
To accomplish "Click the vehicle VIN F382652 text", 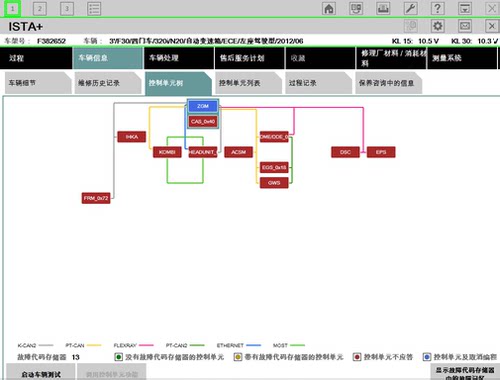I will (51, 41).
